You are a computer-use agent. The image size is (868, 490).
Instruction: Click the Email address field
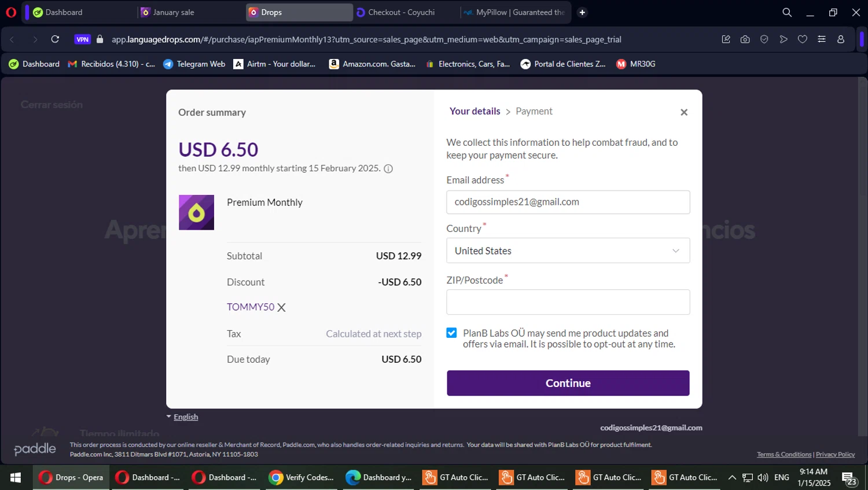[x=568, y=202]
